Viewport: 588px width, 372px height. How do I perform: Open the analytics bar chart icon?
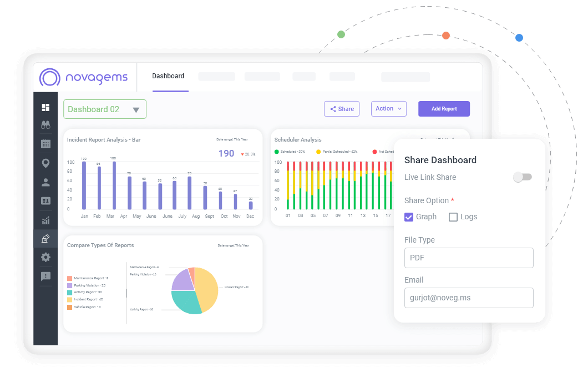coord(45,220)
